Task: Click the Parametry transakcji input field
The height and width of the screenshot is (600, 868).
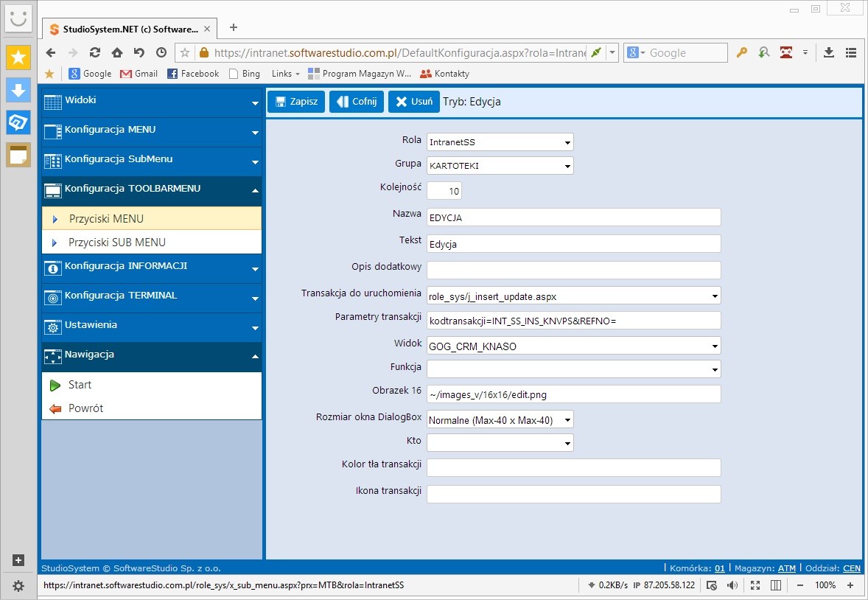Action: (573, 320)
